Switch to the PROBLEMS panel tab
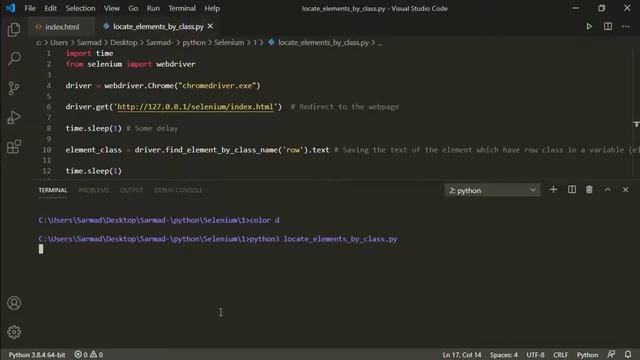This screenshot has height=360, width=640. coord(94,190)
